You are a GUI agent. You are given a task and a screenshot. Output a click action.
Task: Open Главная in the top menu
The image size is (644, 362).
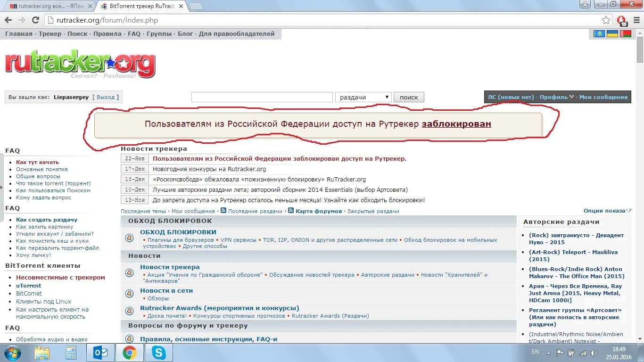click(x=19, y=33)
